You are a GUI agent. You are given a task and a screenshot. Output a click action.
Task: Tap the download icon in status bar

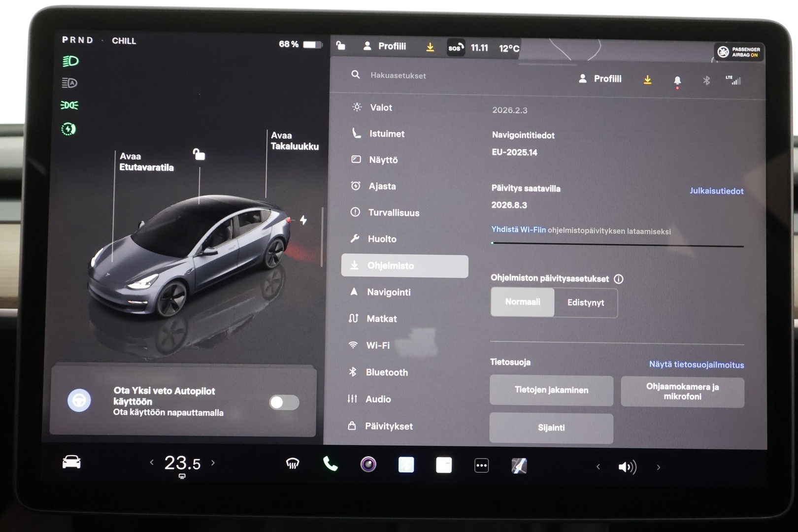pos(430,47)
